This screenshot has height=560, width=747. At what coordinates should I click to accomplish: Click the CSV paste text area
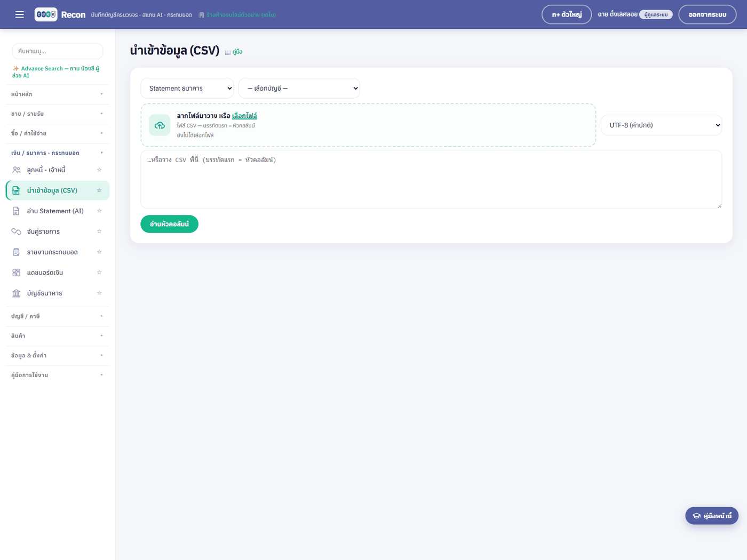pyautogui.click(x=431, y=179)
